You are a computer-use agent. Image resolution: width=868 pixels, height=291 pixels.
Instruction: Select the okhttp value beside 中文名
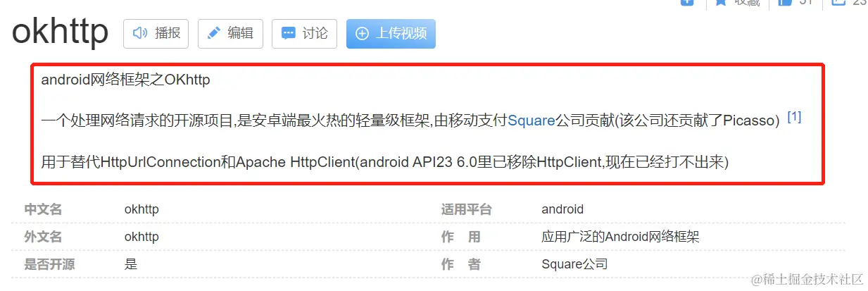[141, 209]
